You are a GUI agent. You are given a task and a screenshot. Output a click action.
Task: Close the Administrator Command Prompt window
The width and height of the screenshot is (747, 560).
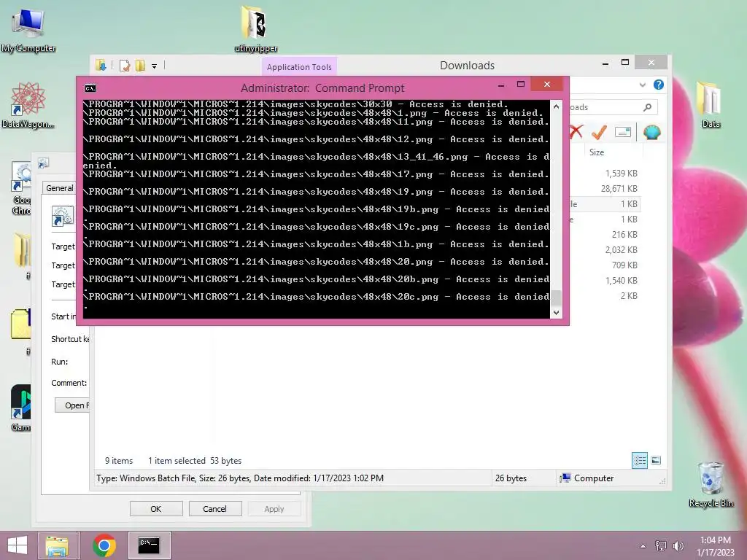point(547,85)
